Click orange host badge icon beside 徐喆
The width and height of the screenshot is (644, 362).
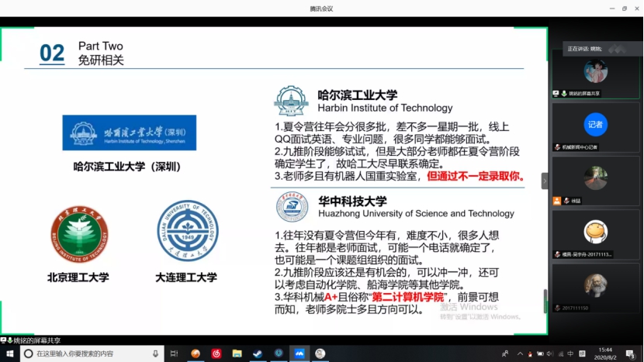click(557, 201)
